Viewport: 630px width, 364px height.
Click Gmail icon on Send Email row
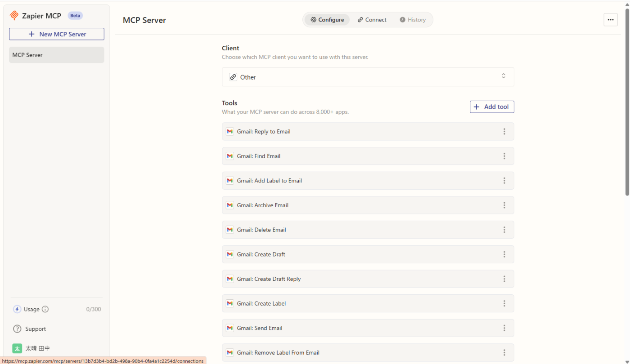click(230, 328)
